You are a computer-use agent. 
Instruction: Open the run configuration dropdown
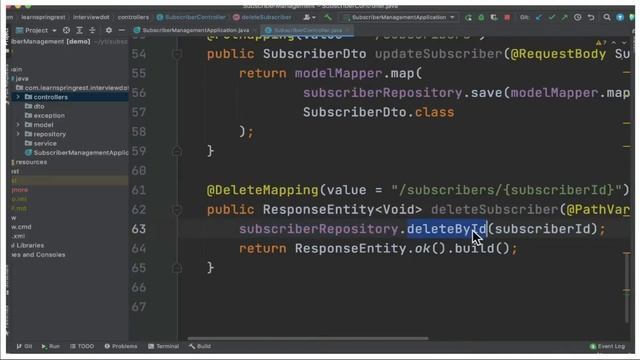[399, 17]
